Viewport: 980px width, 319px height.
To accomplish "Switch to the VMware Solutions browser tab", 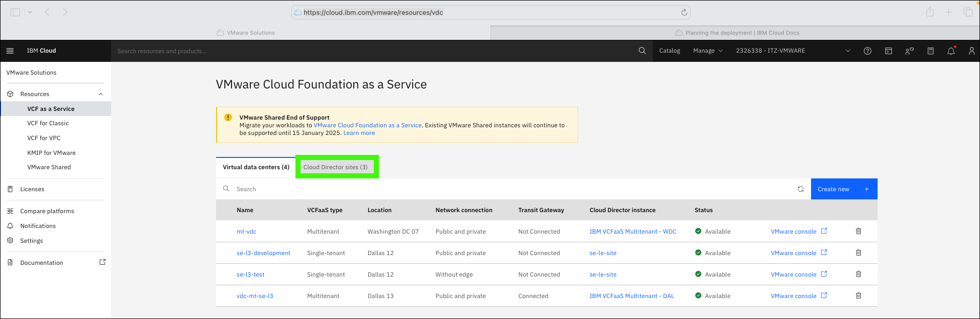I will pyautogui.click(x=246, y=33).
